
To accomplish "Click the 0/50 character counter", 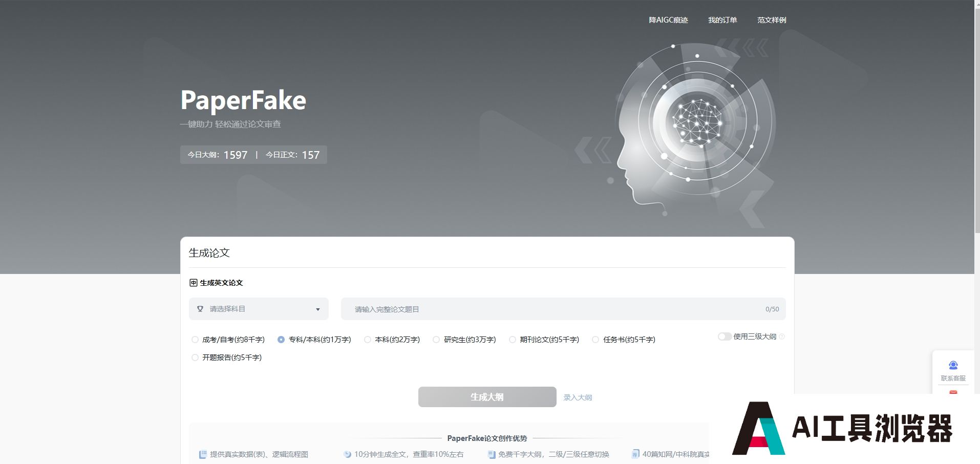I will coord(772,309).
